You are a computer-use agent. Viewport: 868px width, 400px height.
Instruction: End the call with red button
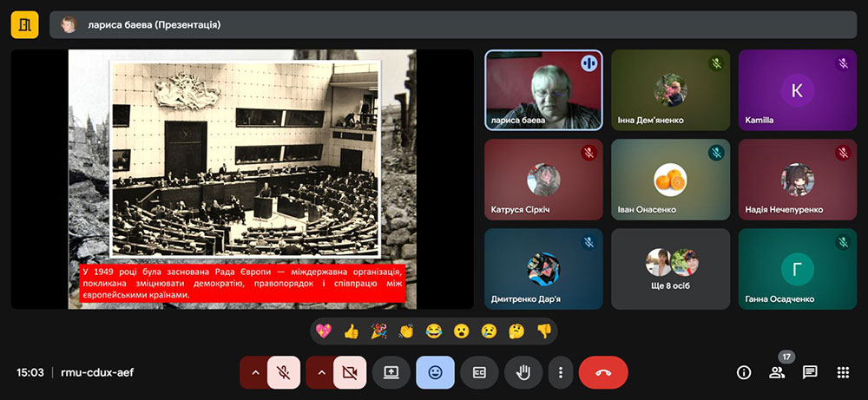pos(603,372)
